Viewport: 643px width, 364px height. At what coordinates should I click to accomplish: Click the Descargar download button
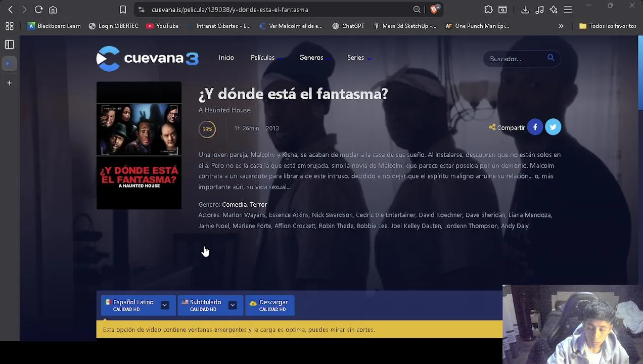pyautogui.click(x=269, y=305)
